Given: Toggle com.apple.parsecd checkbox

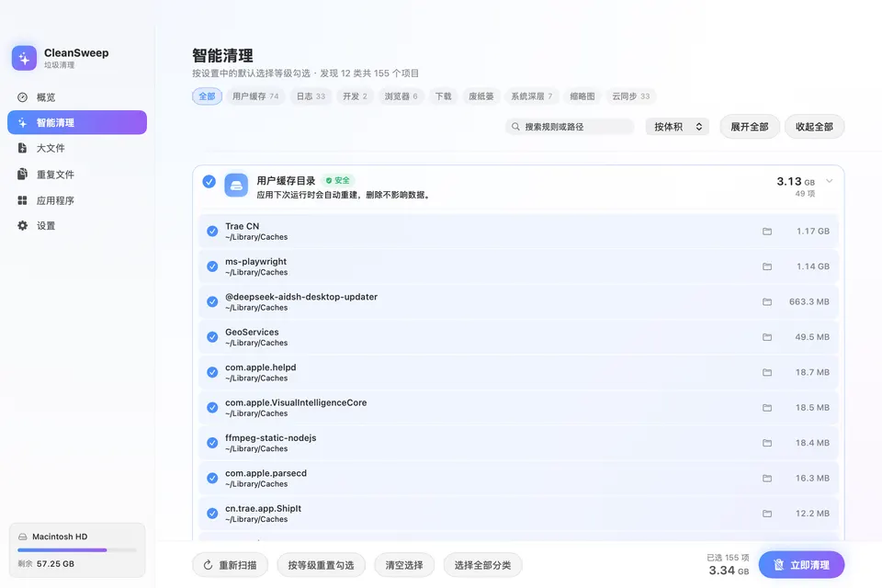Looking at the screenshot, I should pyautogui.click(x=212, y=479).
